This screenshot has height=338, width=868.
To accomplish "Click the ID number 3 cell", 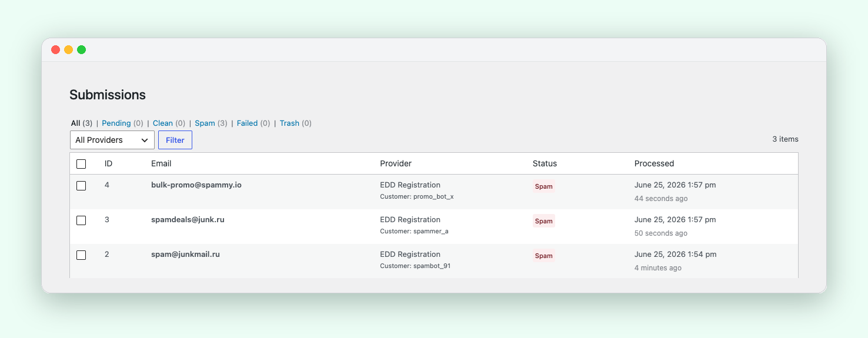I will click(x=107, y=219).
